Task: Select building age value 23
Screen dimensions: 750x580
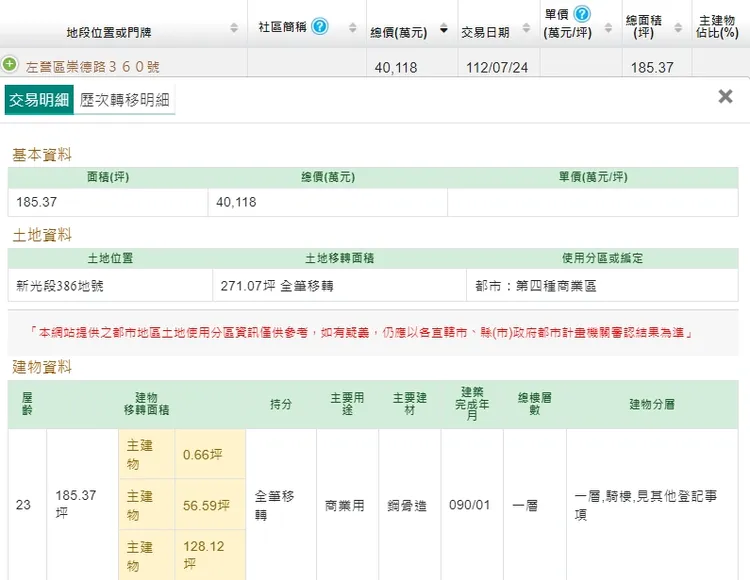Action: click(23, 505)
